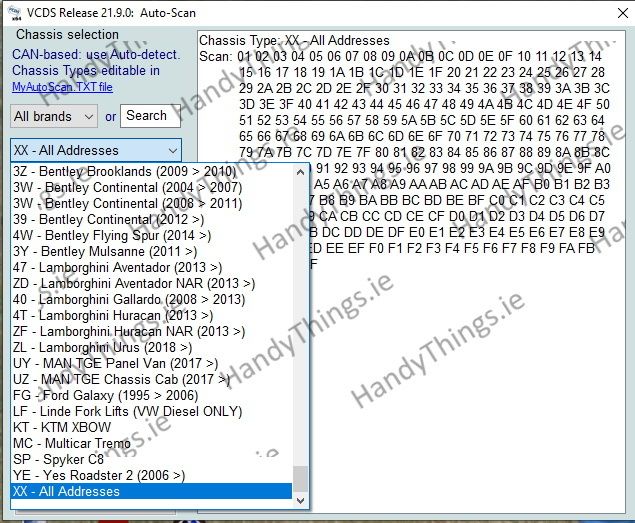Image resolution: width=635 pixels, height=523 pixels.
Task: Click the list scrollbar down arrow
Action: click(x=300, y=501)
